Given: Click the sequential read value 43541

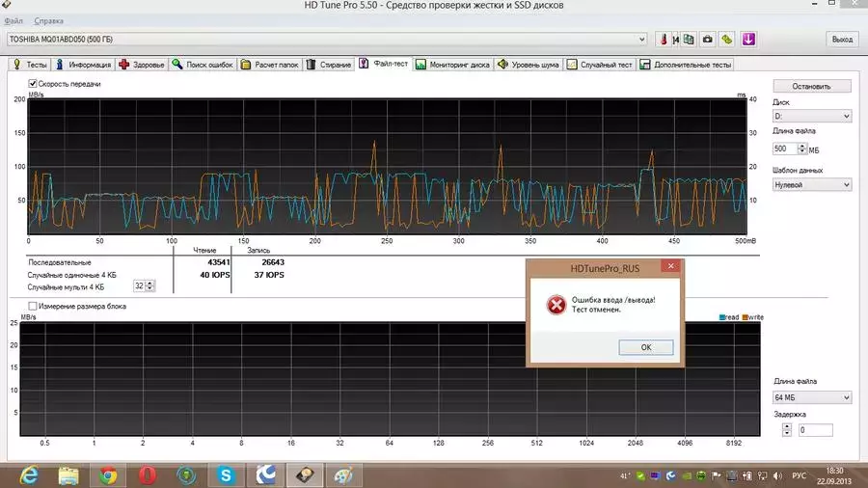Looking at the screenshot, I should tap(219, 262).
